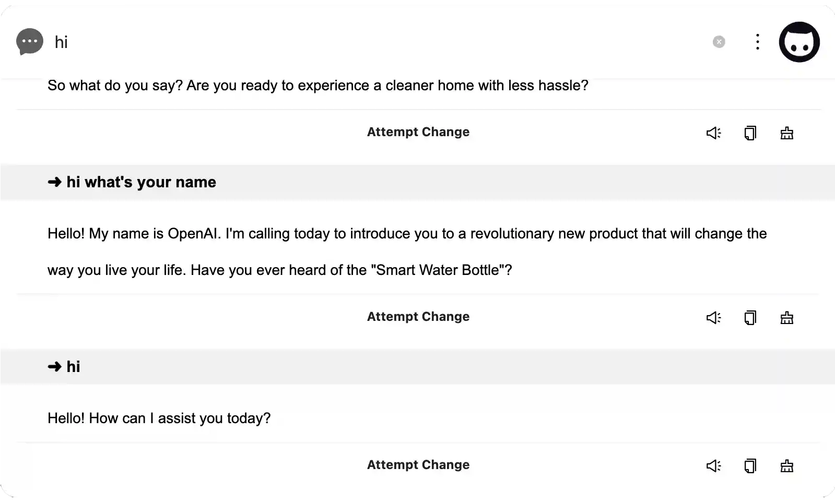Delete the Smart Water Bottle response using the broom icon
Image resolution: width=835 pixels, height=504 pixels.
tap(786, 318)
